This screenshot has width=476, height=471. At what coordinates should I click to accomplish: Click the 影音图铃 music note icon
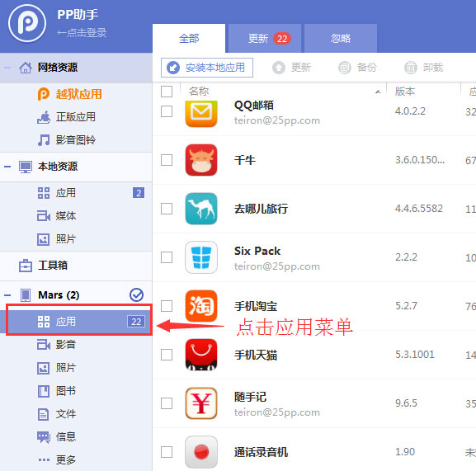click(44, 140)
